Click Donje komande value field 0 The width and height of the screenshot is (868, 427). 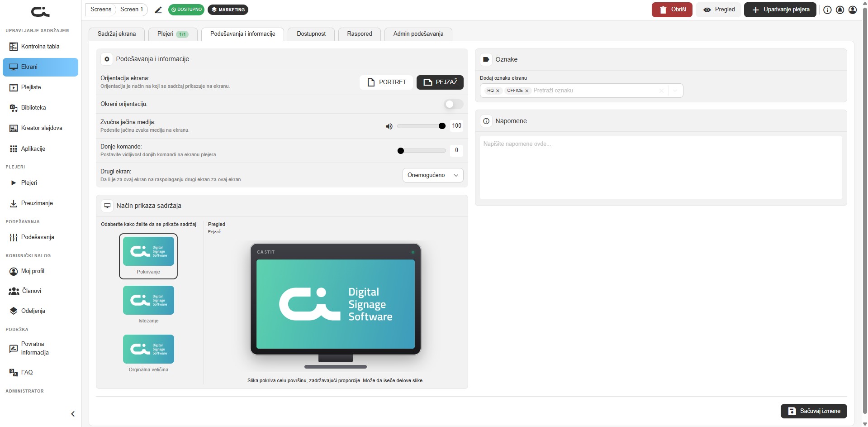click(x=456, y=150)
